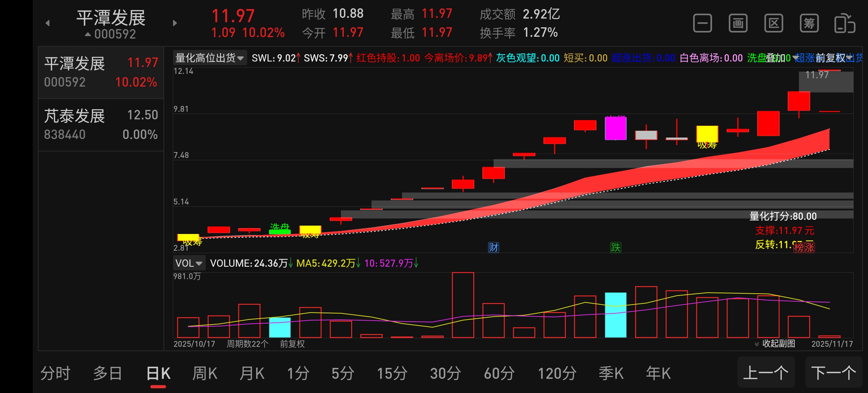Click the red 榜 ranking marker
This screenshot has width=868, height=393.
(799, 247)
